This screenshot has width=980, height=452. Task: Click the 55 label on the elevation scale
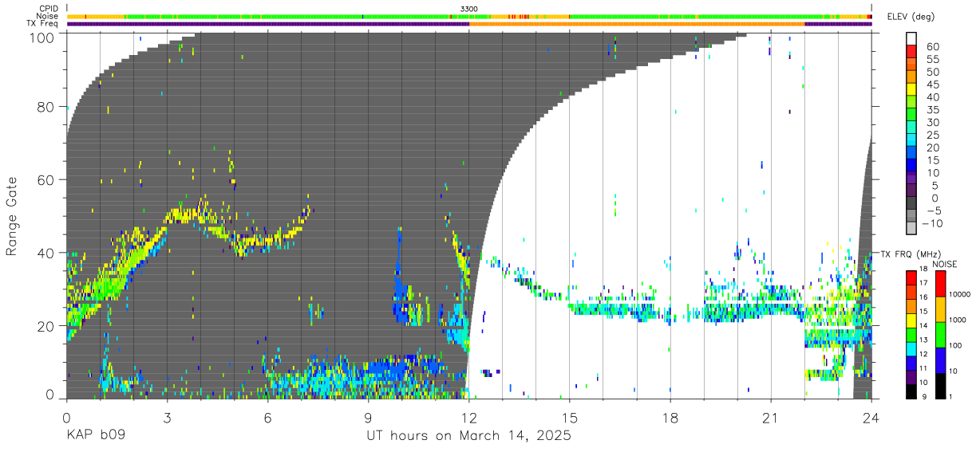click(x=933, y=59)
